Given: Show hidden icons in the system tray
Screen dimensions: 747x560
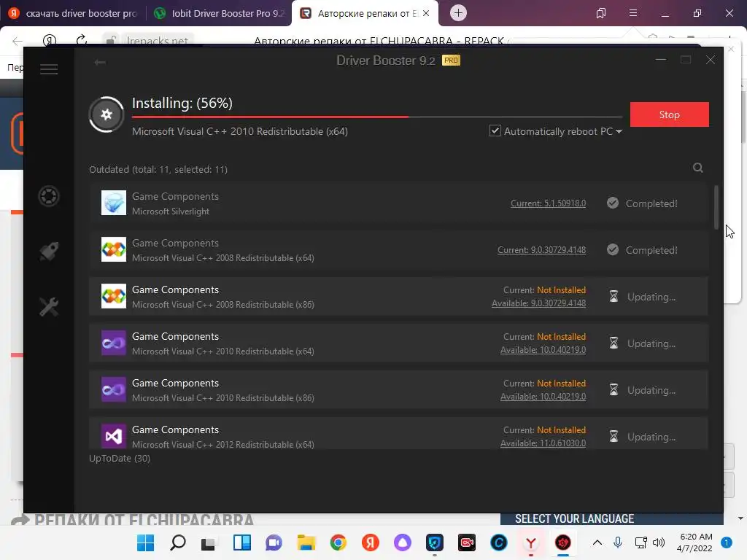Looking at the screenshot, I should pyautogui.click(x=597, y=542).
